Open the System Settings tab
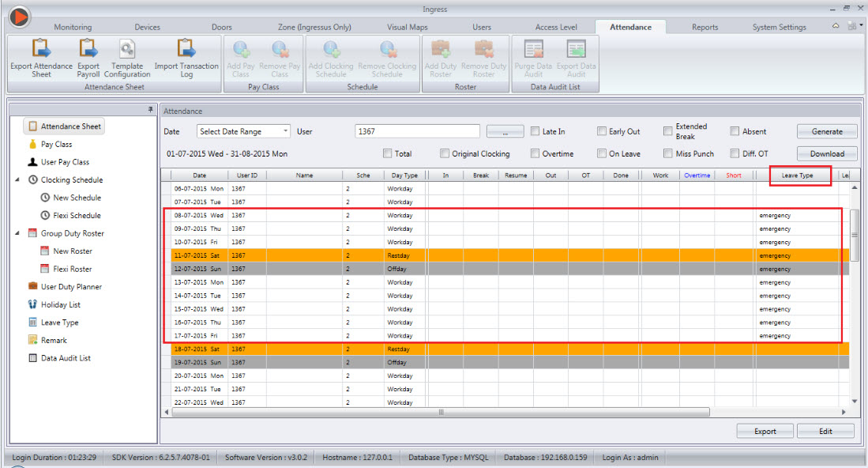 point(778,26)
